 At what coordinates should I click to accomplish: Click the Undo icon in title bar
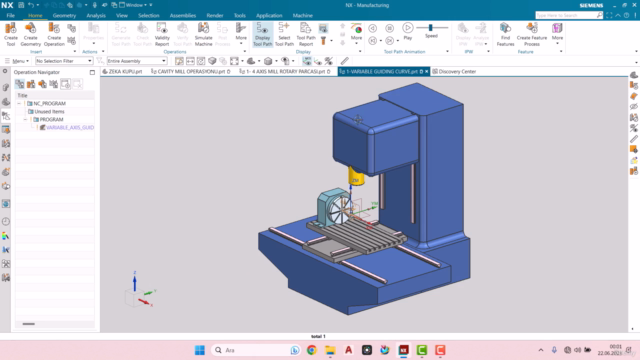(x=31, y=5)
